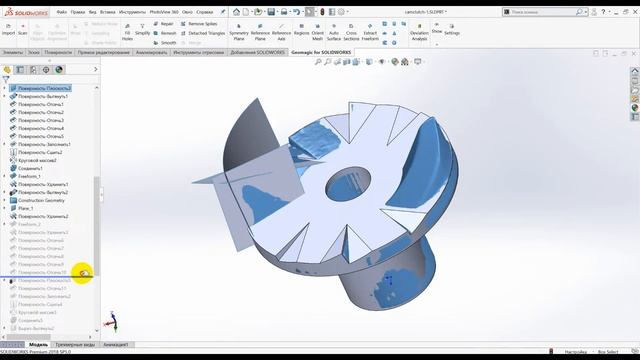Open Geomagic Settings
Viewport: 640px width, 360px height.
pos(452,29)
